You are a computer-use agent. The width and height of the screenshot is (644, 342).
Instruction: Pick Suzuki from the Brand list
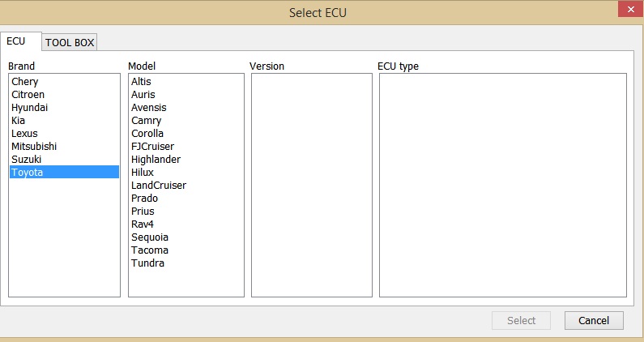click(x=28, y=160)
